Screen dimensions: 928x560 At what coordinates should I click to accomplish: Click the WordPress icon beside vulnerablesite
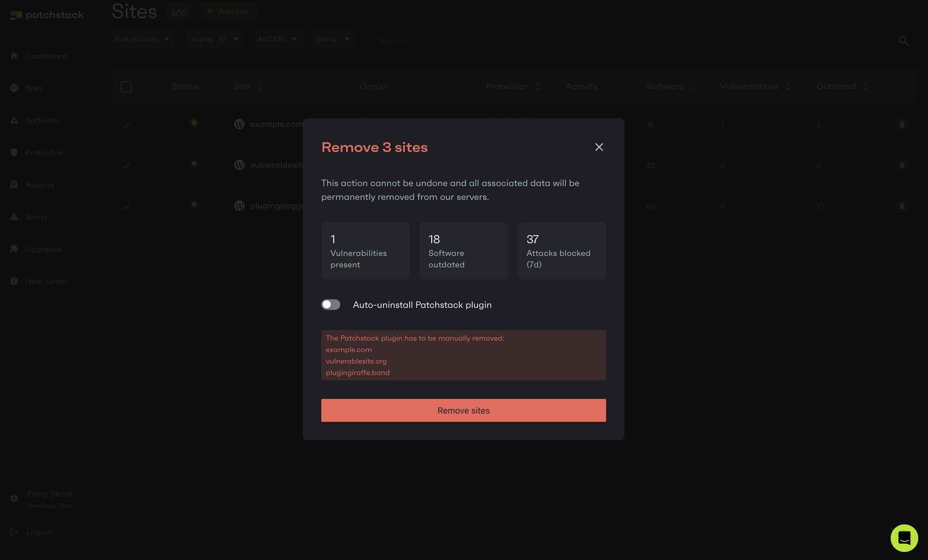239,165
